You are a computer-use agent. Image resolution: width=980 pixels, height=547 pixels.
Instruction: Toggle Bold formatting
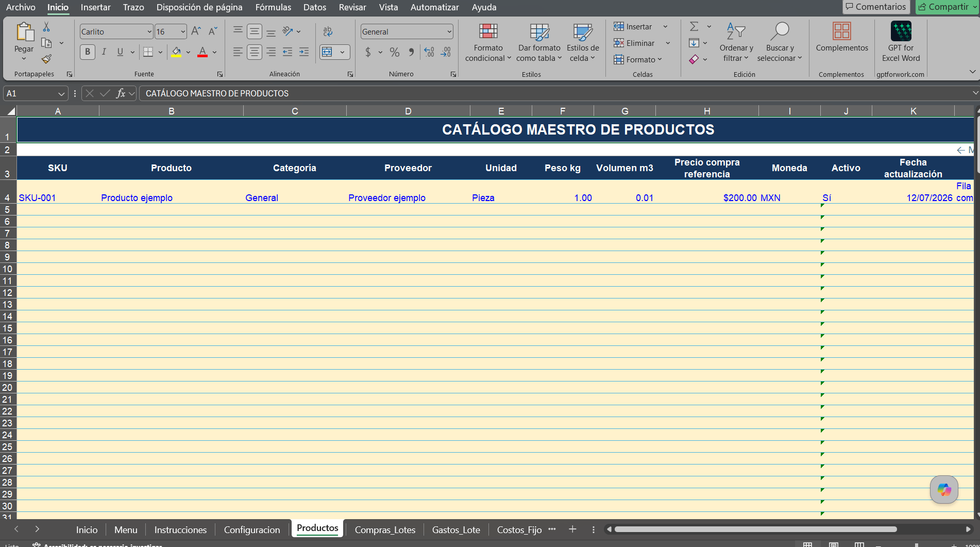point(88,52)
